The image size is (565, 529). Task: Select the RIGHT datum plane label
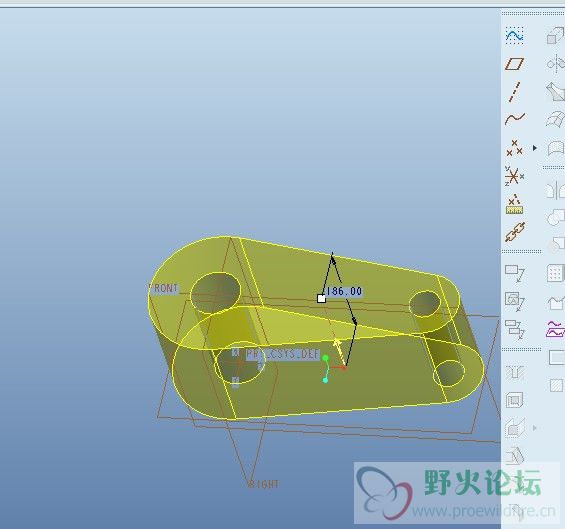pos(264,484)
